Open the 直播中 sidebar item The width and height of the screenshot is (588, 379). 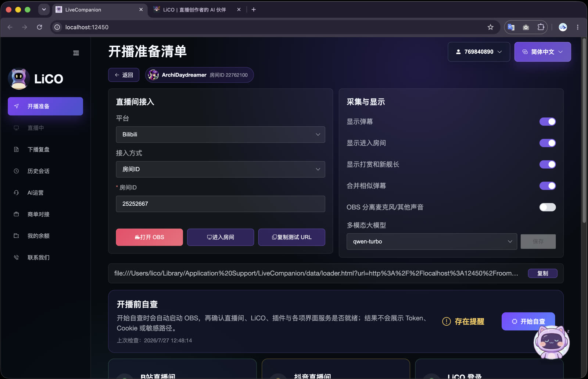45,128
